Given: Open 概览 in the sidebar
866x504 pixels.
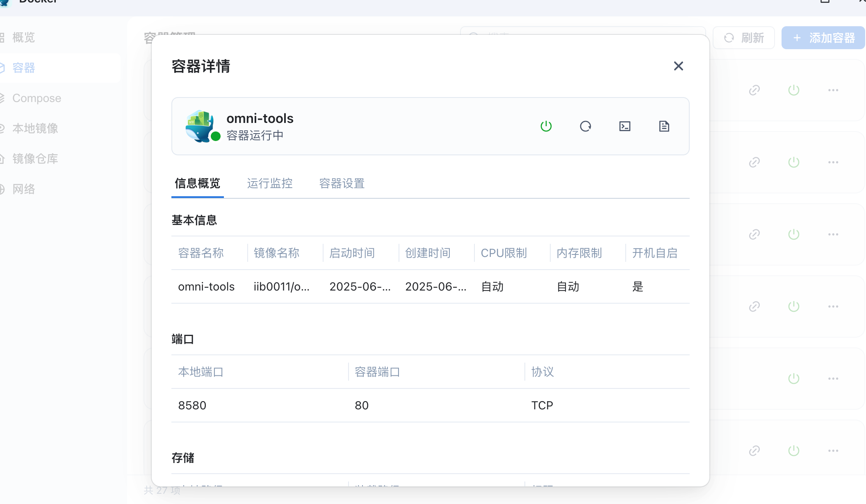Looking at the screenshot, I should click(x=23, y=38).
